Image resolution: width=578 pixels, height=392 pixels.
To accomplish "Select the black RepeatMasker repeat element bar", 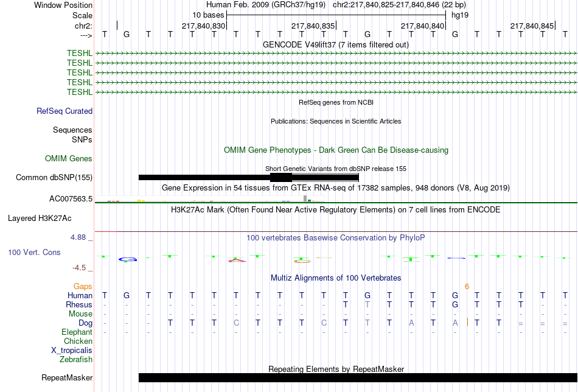I will (358, 377).
